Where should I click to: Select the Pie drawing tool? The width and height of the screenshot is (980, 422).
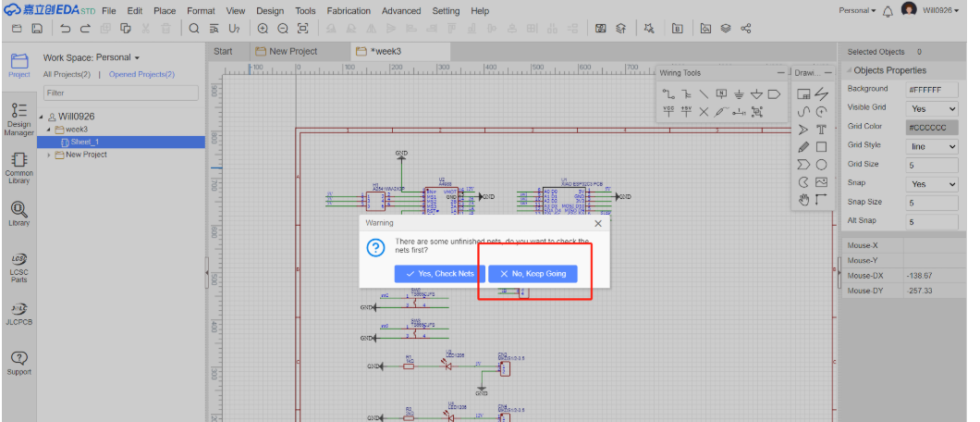[x=803, y=182]
